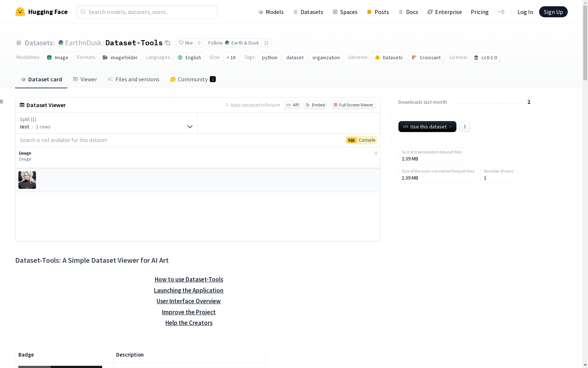Image resolution: width=588 pixels, height=368 pixels.
Task: Follow the How to use Dataset-Tools link
Action: (x=189, y=279)
